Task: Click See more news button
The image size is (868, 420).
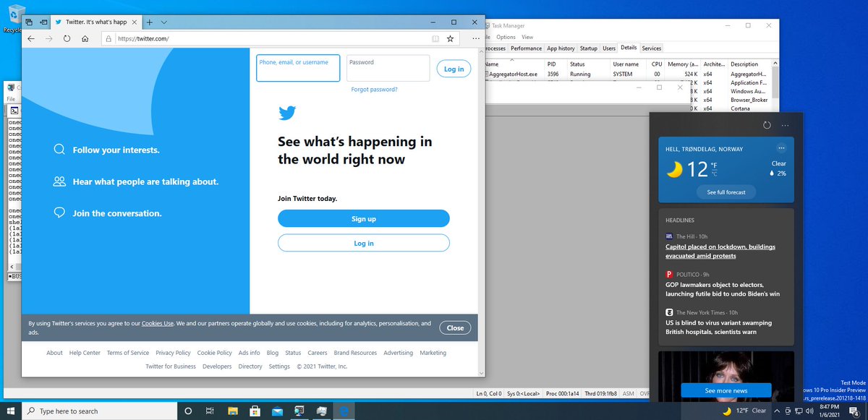Action: [x=726, y=390]
